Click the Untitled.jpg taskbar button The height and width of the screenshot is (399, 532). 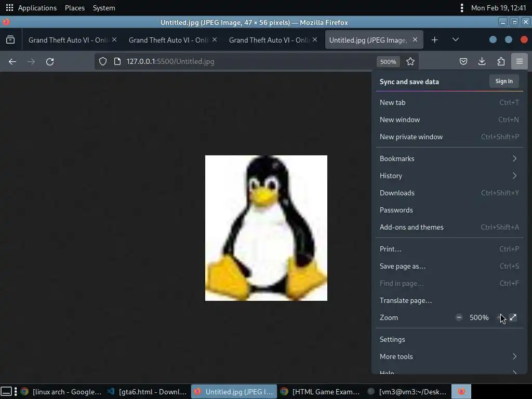pyautogui.click(x=234, y=392)
